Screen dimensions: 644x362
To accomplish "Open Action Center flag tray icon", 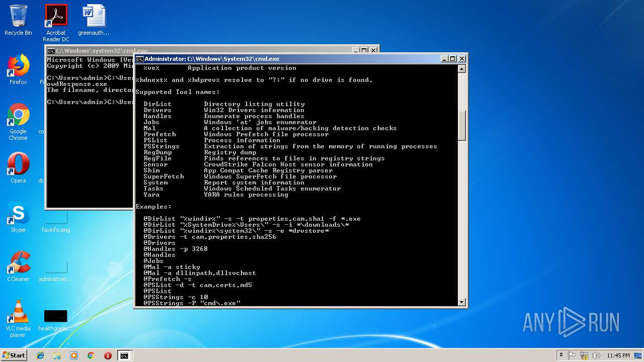I will click(x=573, y=355).
